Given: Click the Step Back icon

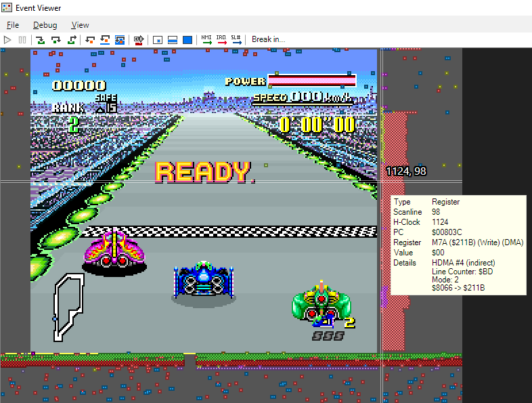Looking at the screenshot, I should [x=90, y=40].
